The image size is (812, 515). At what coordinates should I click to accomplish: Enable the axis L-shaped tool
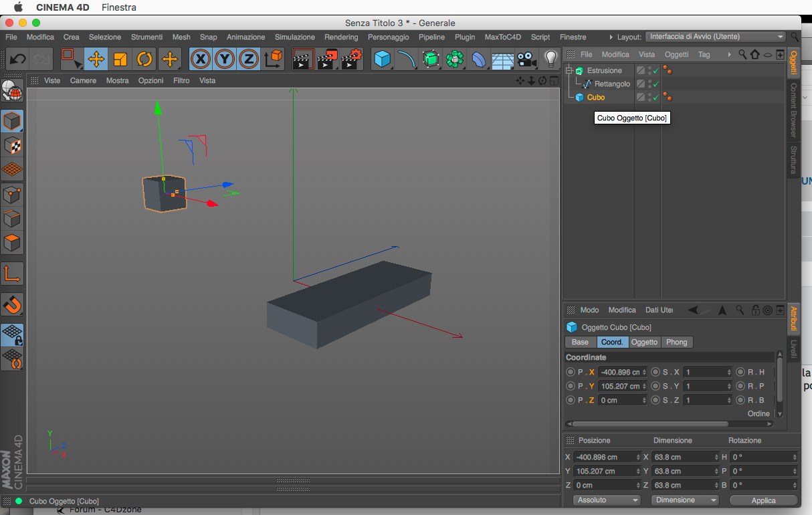[12, 273]
